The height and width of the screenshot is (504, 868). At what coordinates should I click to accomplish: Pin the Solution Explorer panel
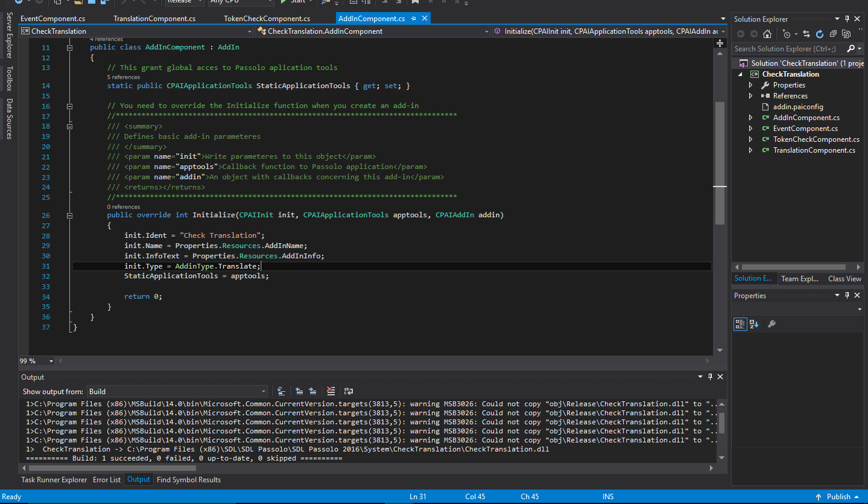847,19
